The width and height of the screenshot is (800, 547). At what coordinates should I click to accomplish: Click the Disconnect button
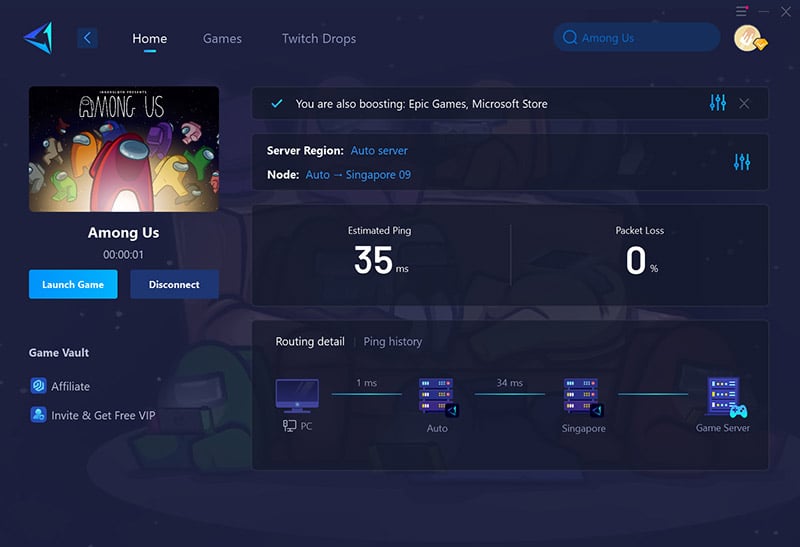point(174,284)
